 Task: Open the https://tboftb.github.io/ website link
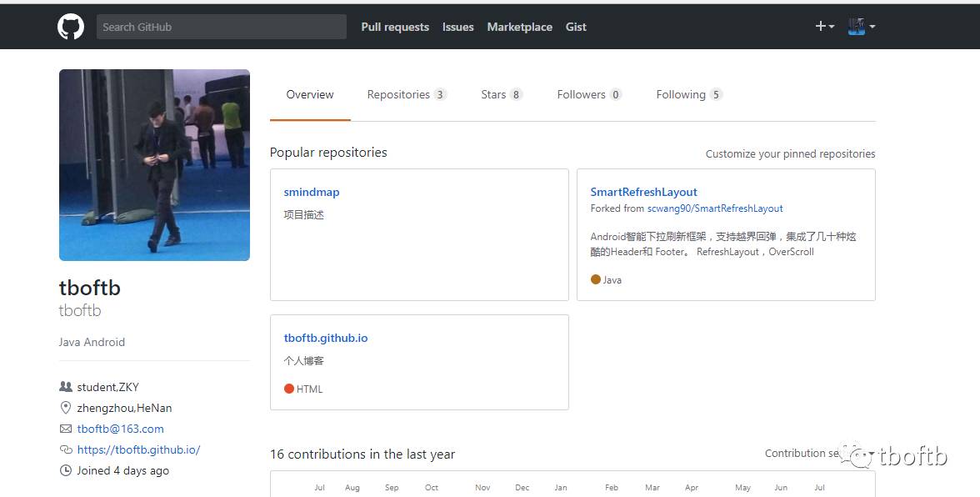click(x=138, y=449)
